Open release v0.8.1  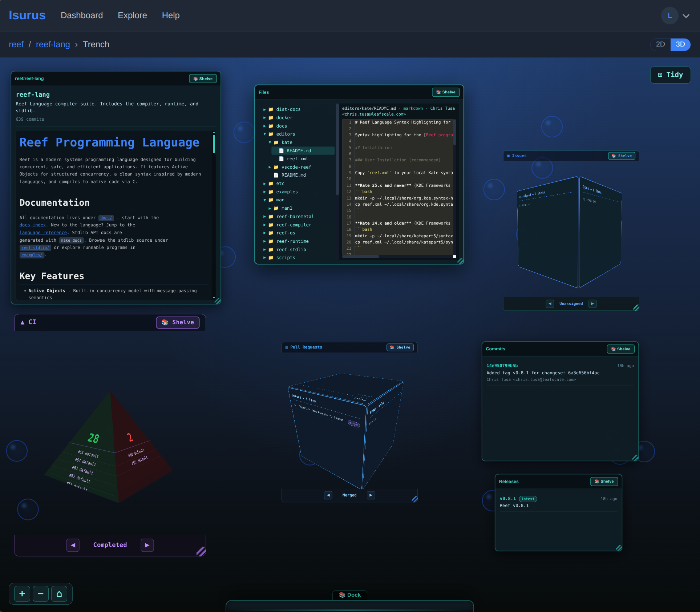(508, 499)
